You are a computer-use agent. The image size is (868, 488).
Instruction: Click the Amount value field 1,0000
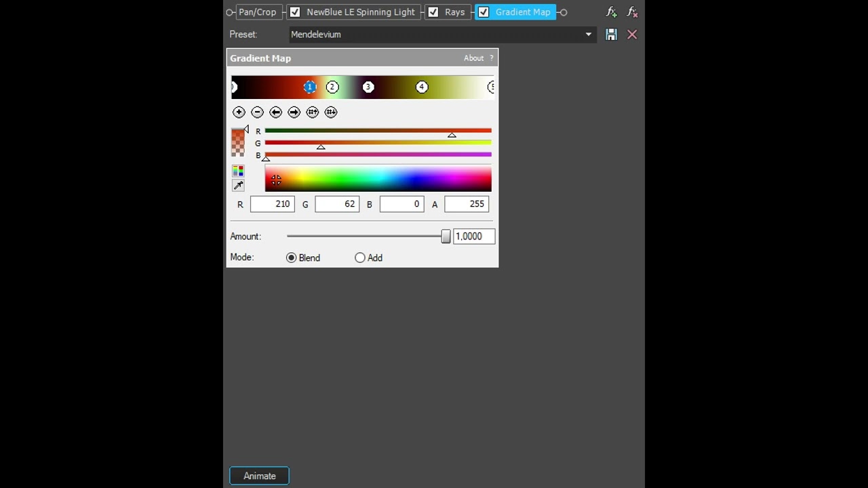(474, 237)
